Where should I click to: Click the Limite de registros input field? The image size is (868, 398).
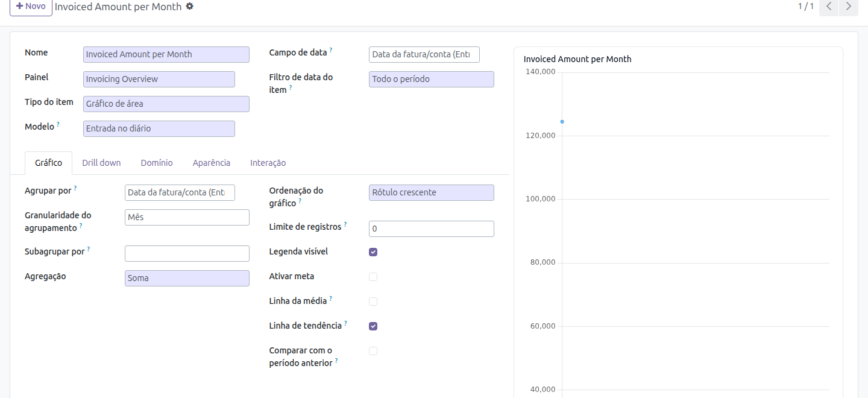tap(432, 229)
